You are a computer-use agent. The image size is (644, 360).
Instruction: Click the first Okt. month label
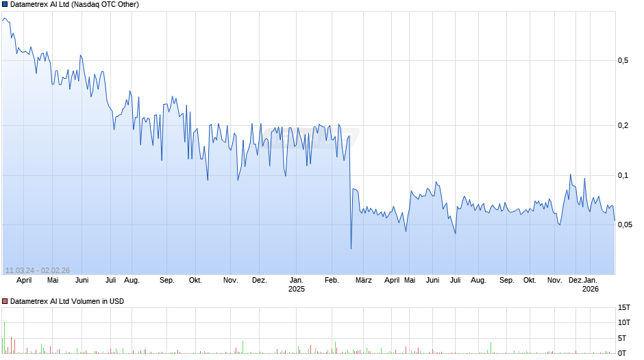[195, 281]
